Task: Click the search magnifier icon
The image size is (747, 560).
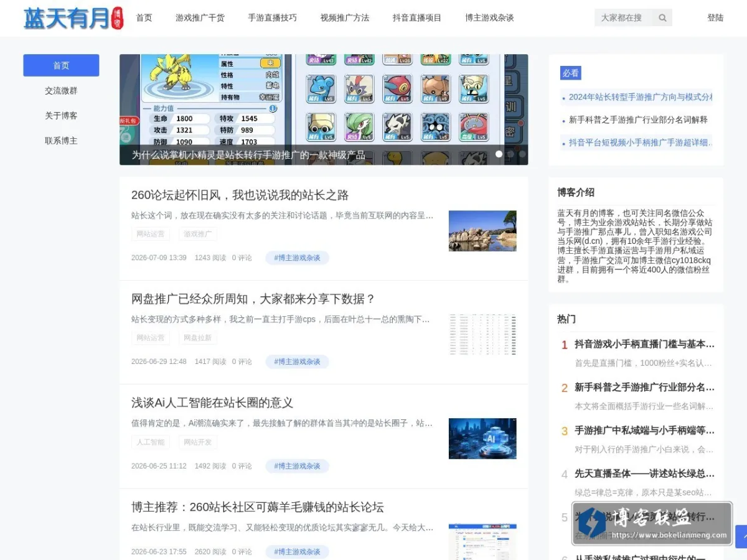Action: (x=662, y=17)
